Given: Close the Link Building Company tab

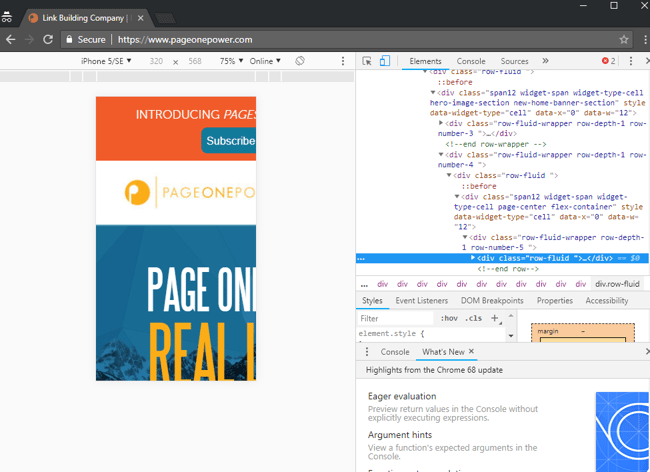Looking at the screenshot, I should click(141, 18).
